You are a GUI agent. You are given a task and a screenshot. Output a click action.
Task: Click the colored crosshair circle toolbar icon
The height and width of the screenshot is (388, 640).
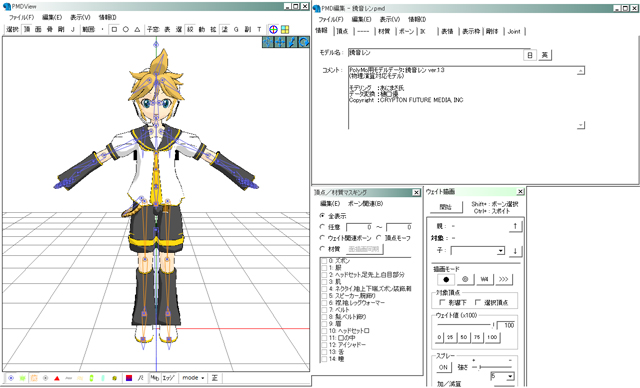(x=273, y=29)
